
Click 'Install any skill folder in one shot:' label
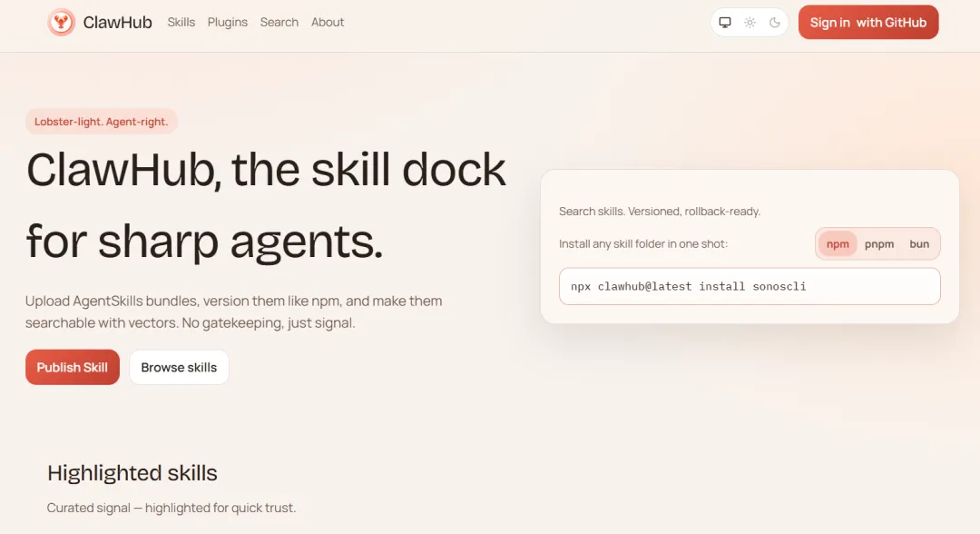(643, 244)
